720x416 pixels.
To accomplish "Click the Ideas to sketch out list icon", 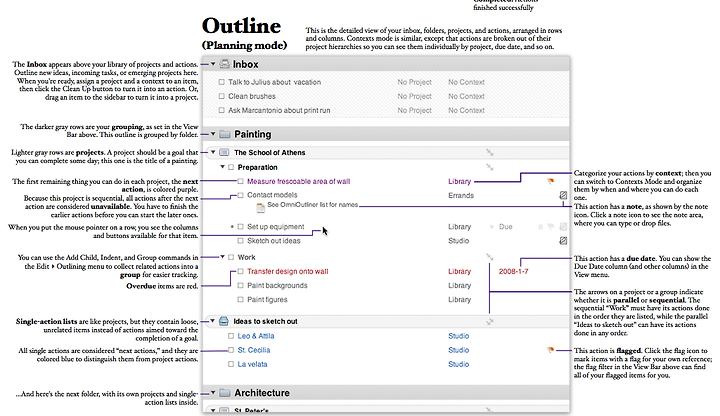I will tap(224, 321).
